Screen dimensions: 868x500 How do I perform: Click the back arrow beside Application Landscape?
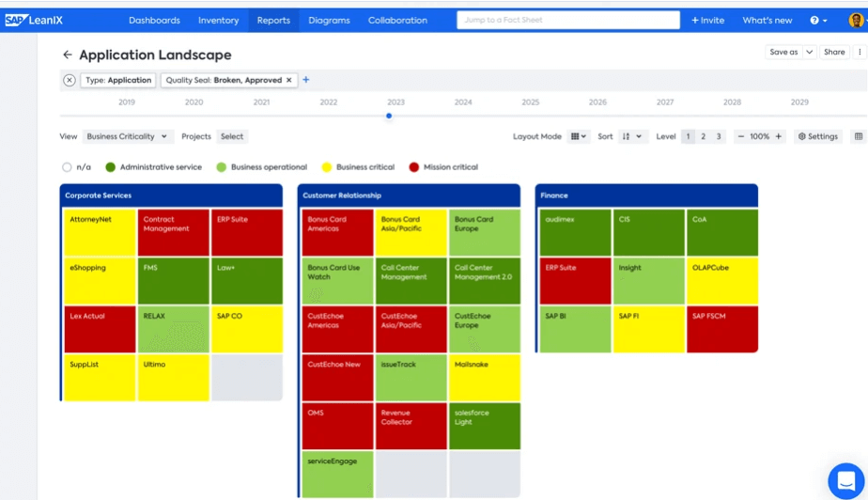[67, 55]
